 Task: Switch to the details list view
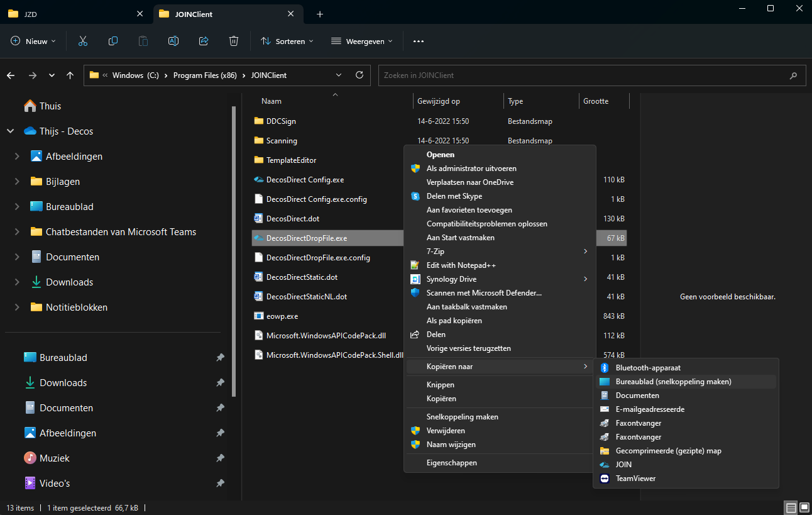tap(791, 507)
